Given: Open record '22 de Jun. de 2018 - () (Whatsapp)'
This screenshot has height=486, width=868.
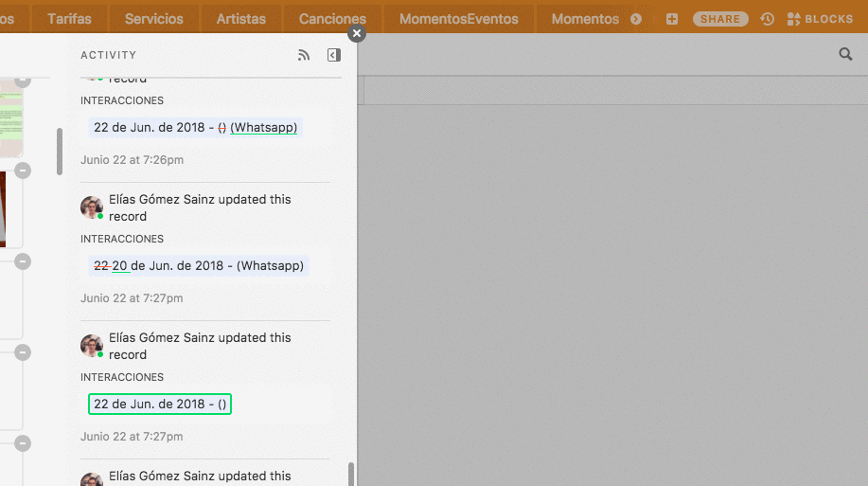Looking at the screenshot, I should point(195,128).
